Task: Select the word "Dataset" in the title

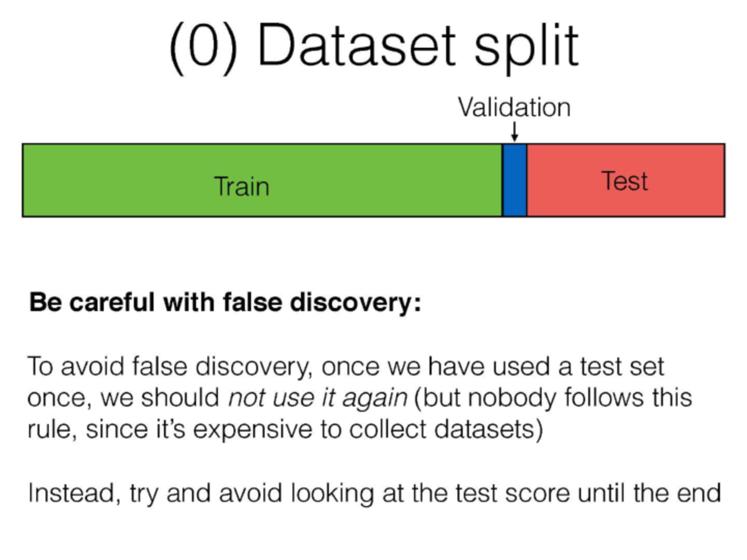Action: [x=356, y=46]
